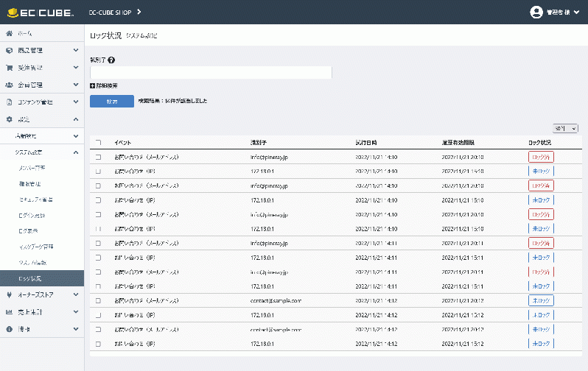Expand the 売上集計 menu chevron
This screenshot has width=588, height=371.
click(x=76, y=312)
